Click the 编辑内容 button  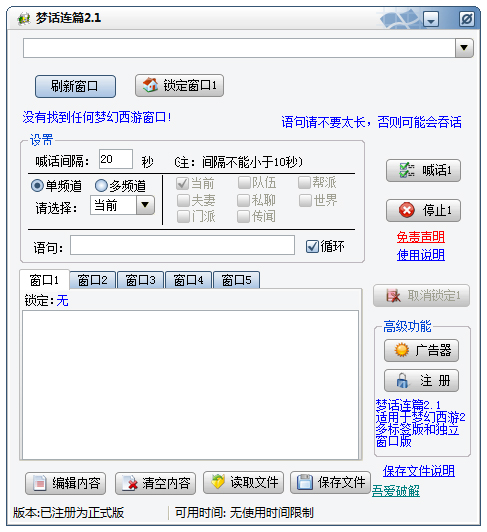[65, 483]
